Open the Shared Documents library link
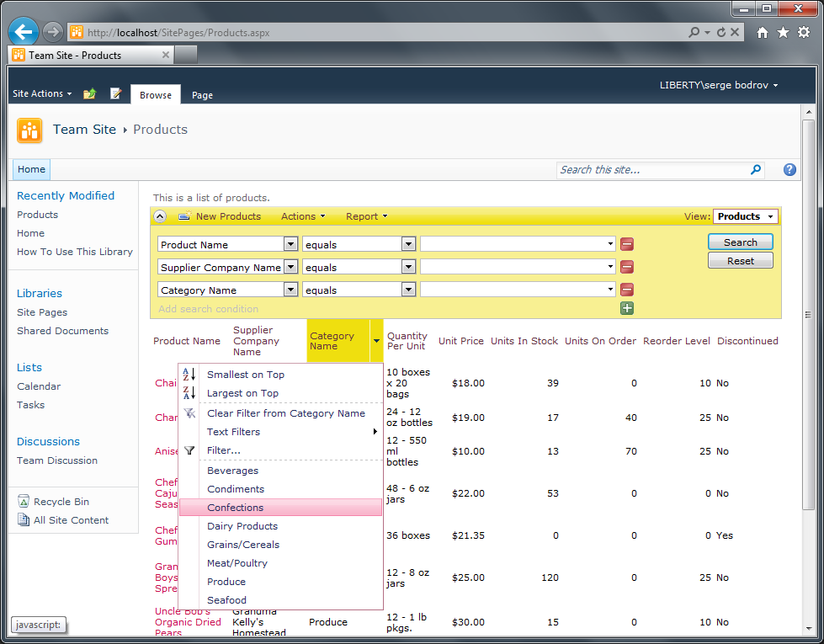Image resolution: width=824 pixels, height=644 pixels. 62,331
